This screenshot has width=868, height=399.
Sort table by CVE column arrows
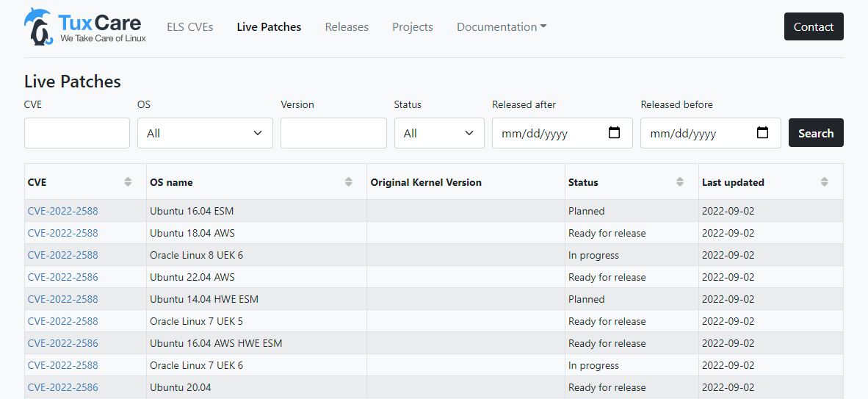pos(128,181)
